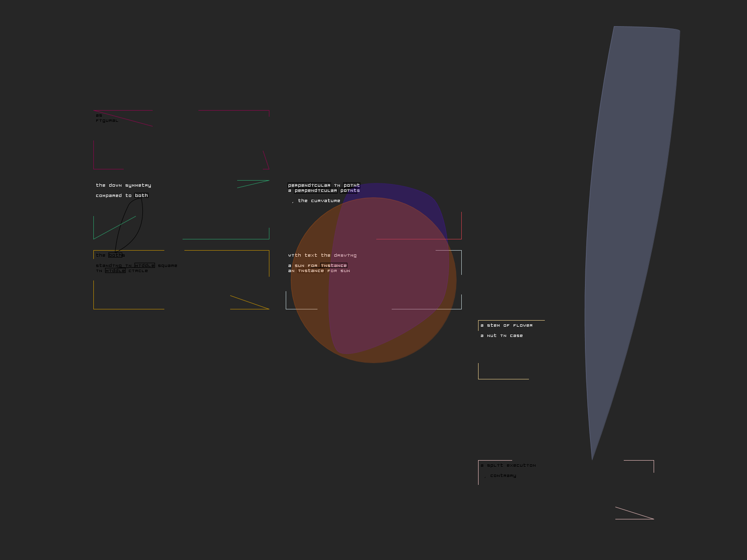Click 'an instance for sun' text
747x560 pixels.
319,271
